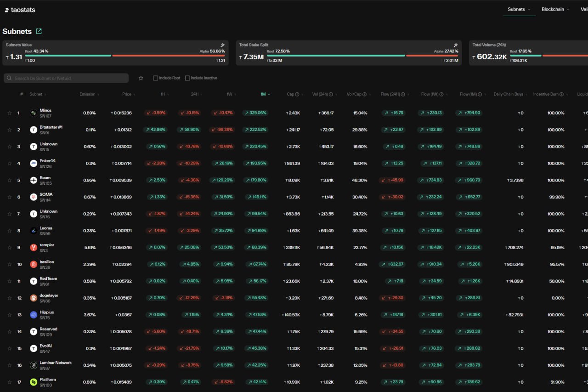The width and height of the screenshot is (588, 392).
Task: Click the Beam subnet logo
Action: coord(33,180)
